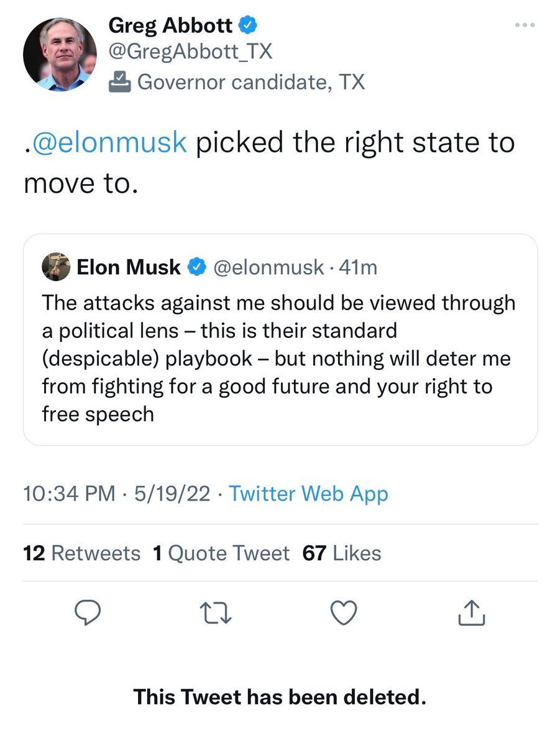Click the share upload icon

coord(472,614)
